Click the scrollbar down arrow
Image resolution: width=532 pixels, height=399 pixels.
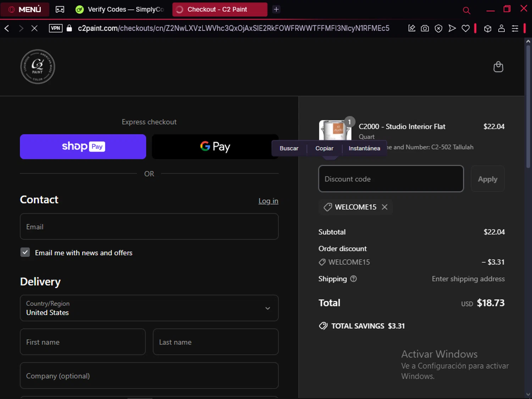528,394
